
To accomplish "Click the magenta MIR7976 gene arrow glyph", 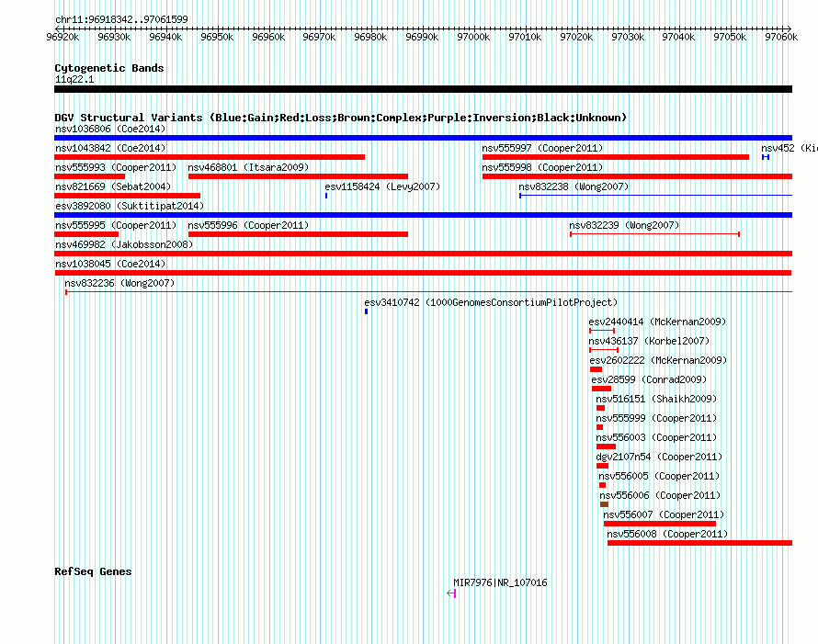I will 452,593.
